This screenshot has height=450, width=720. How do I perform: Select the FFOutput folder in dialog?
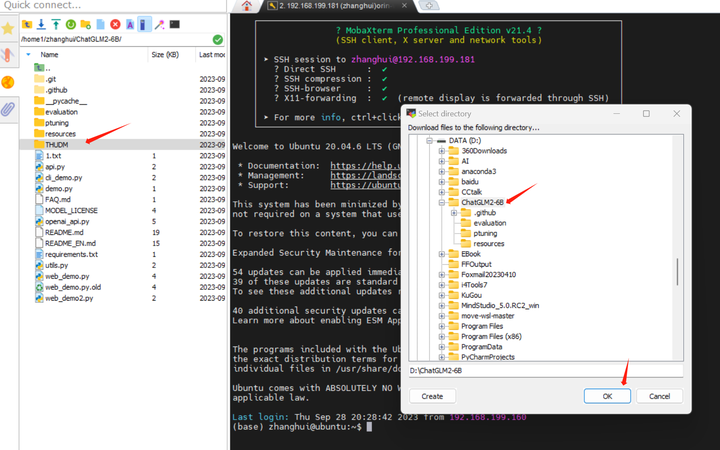pos(476,264)
